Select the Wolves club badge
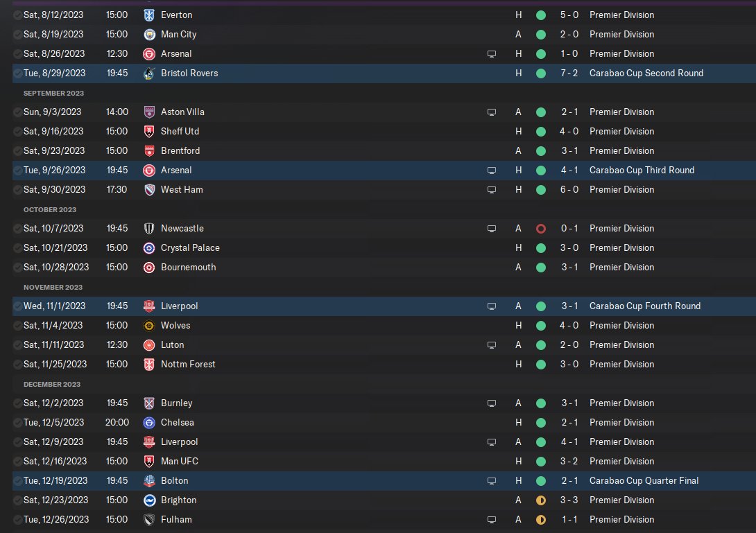756x533 pixels. [148, 325]
